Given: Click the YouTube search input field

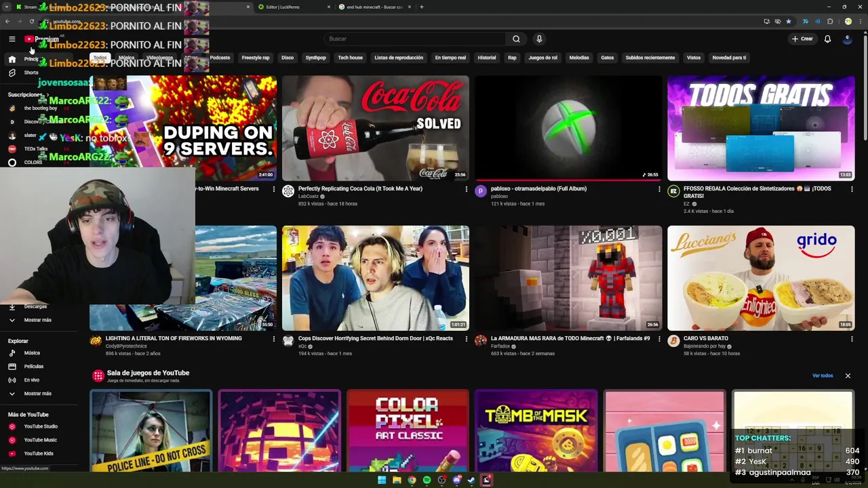Looking at the screenshot, I should point(415,39).
